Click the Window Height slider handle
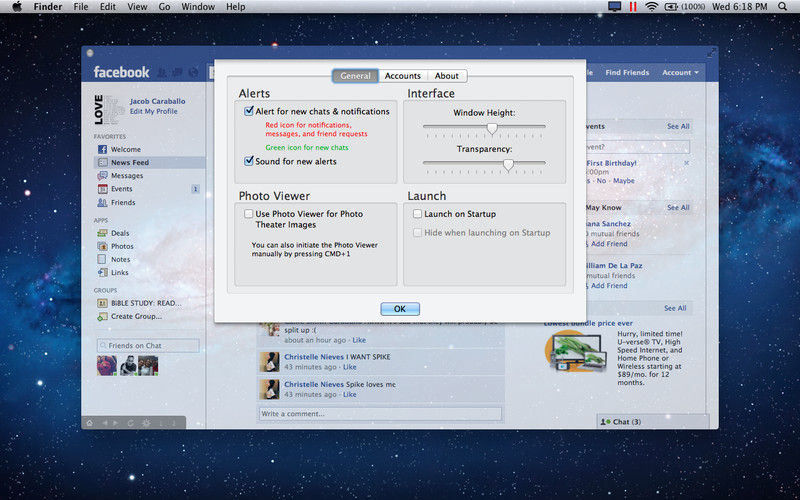 pos(492,128)
